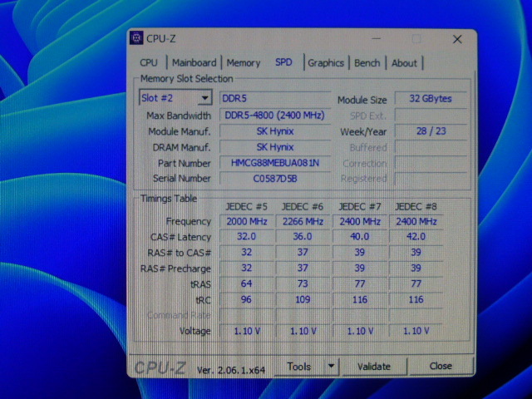Click the CPU-Z application icon in title bar
This screenshot has height=399, width=532.
[136, 38]
